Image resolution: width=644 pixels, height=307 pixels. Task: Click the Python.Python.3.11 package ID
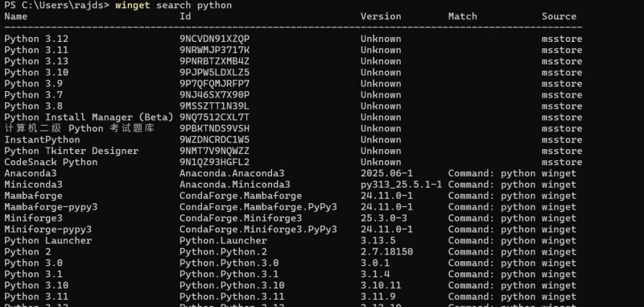click(232, 297)
